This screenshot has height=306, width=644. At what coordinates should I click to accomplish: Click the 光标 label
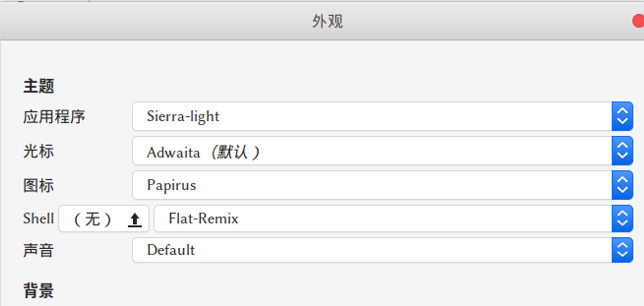[39, 151]
